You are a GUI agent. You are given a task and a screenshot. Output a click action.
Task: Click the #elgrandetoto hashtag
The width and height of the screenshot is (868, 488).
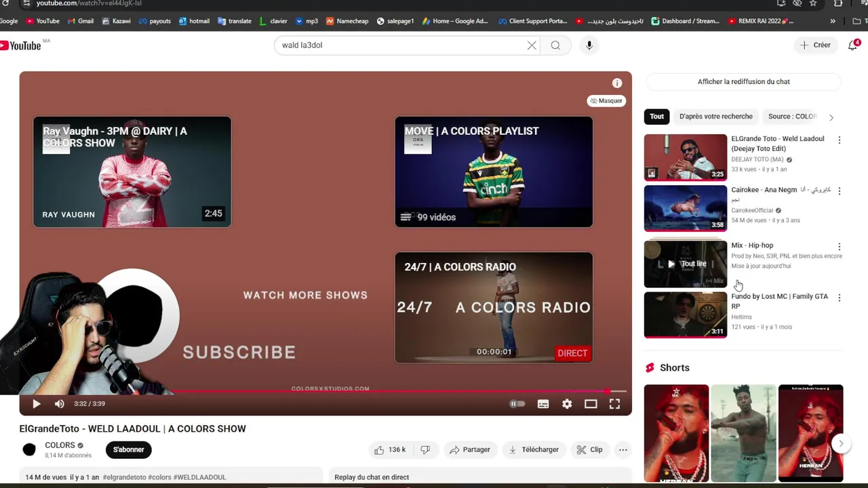point(124,477)
